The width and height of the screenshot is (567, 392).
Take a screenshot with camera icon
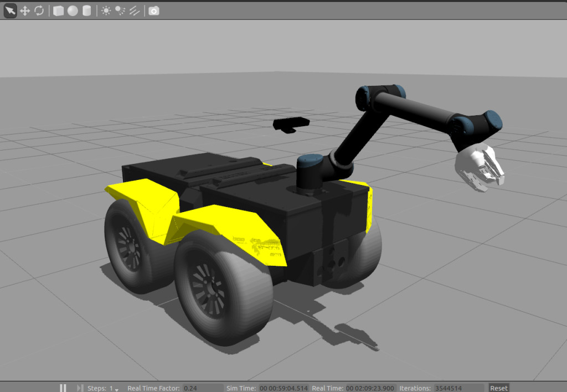tap(154, 11)
